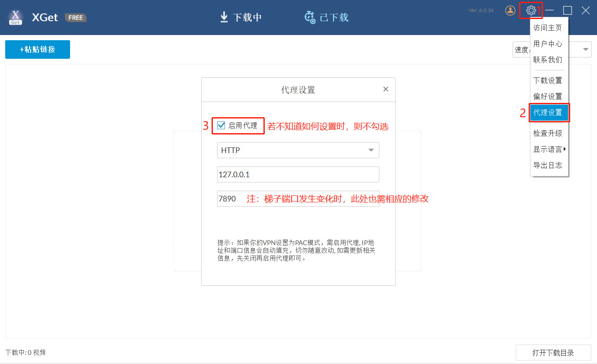Switch to the 已下载 tab

coord(327,17)
